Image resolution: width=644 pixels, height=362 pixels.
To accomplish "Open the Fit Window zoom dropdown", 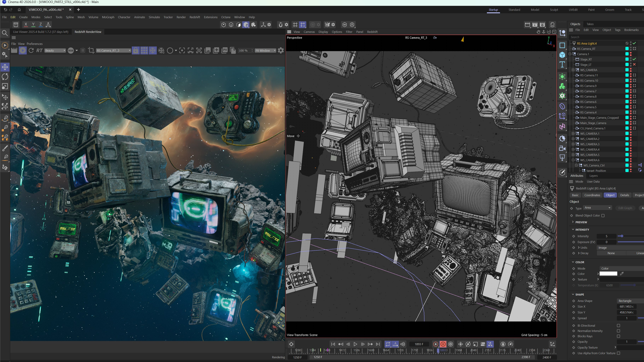I will pos(265,50).
